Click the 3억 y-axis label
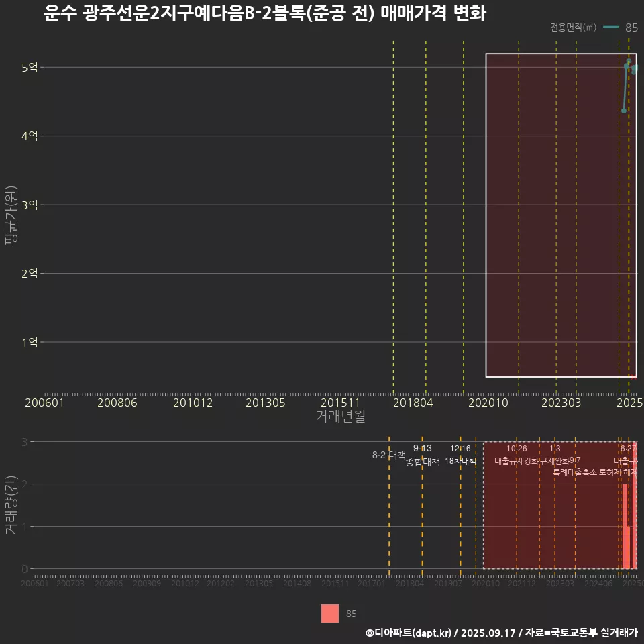This screenshot has height=644, width=644. pyautogui.click(x=30, y=205)
